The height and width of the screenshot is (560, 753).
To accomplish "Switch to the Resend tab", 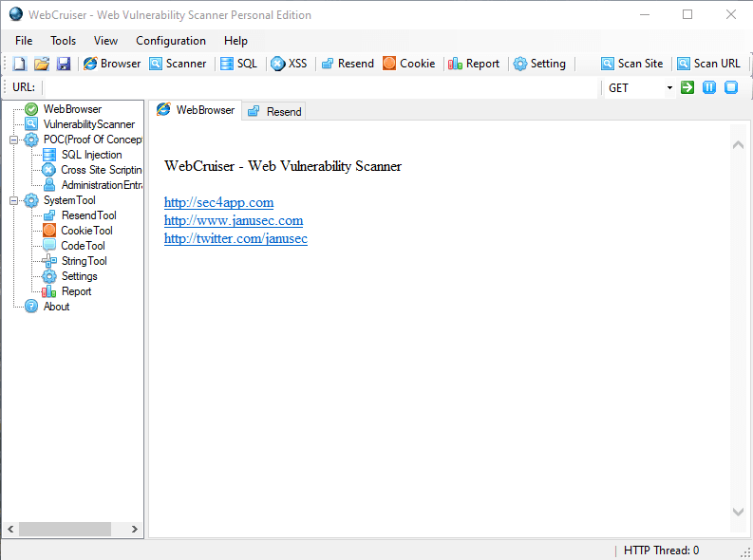I will coord(274,112).
